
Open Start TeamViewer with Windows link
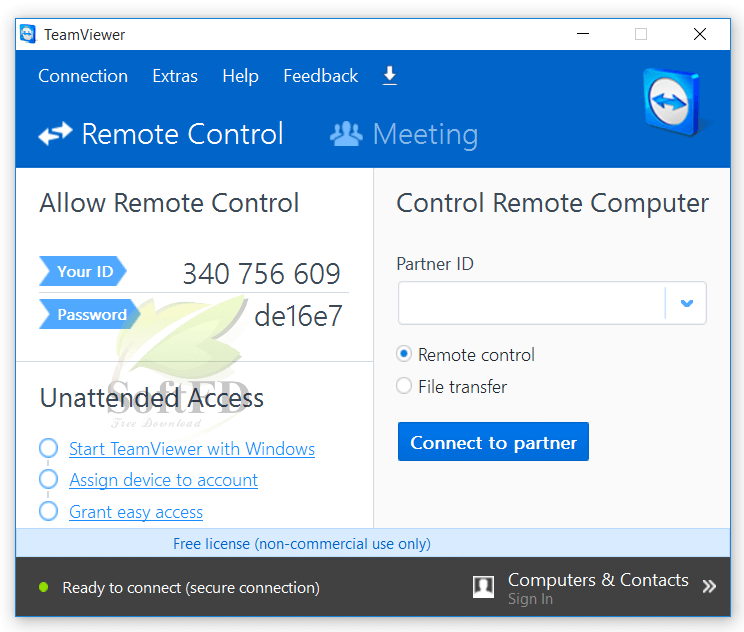[192, 449]
